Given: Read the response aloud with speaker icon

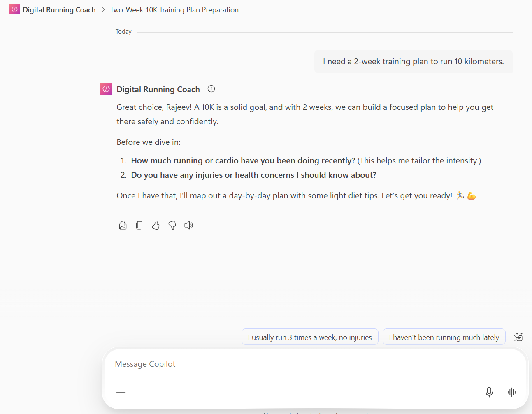Looking at the screenshot, I should [188, 225].
